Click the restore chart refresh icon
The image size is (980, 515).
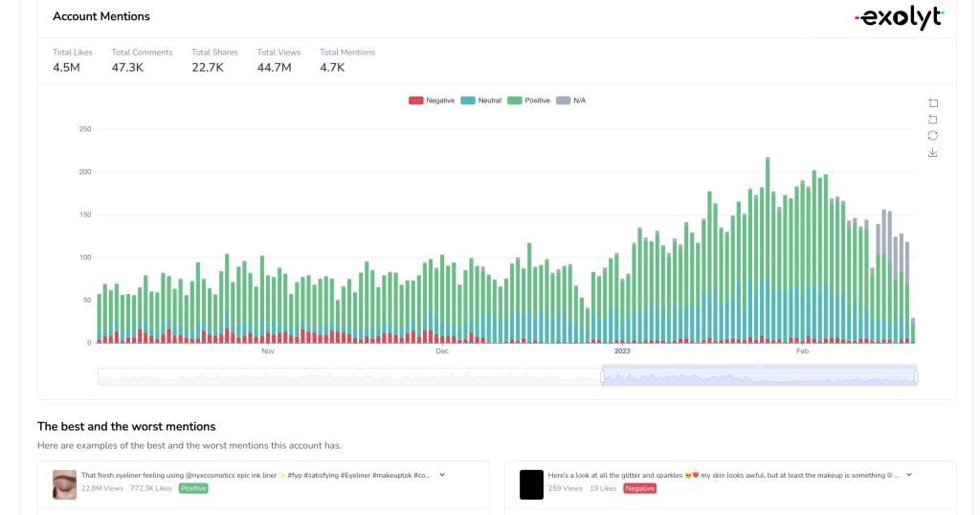pos(933,136)
